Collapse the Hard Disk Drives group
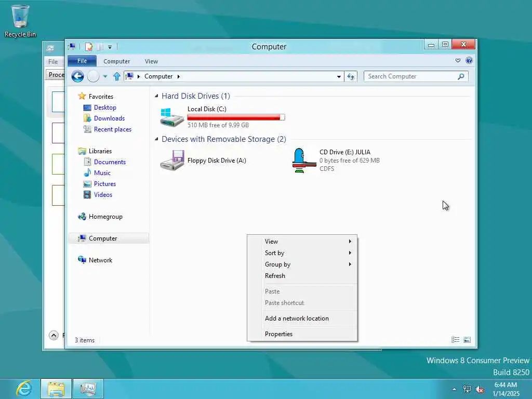This screenshot has height=399, width=532. [156, 96]
